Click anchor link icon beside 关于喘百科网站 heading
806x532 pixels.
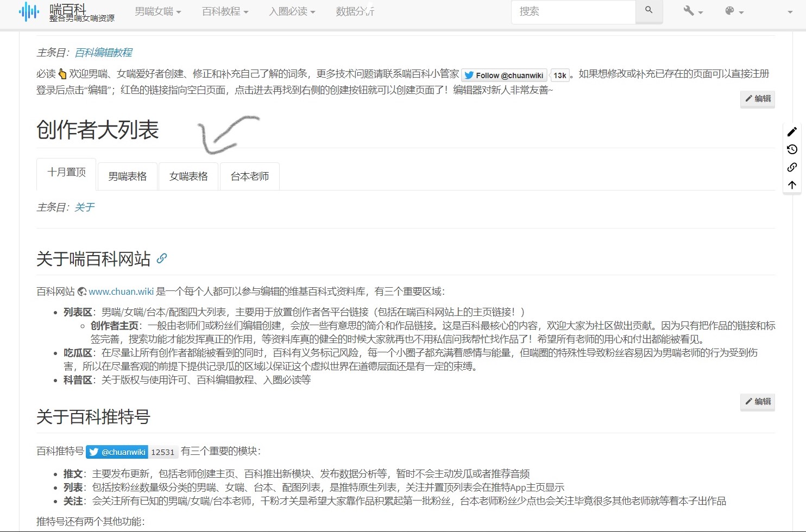point(161,258)
